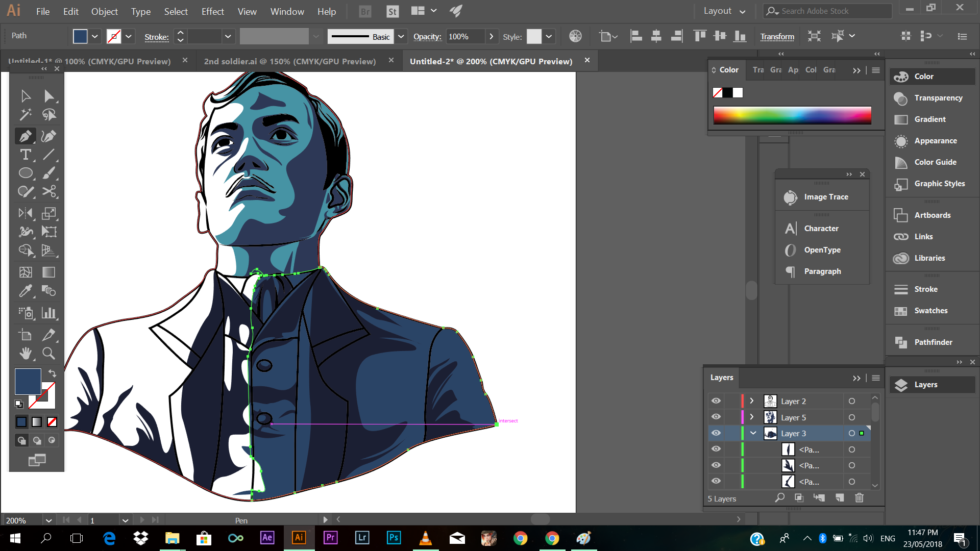The image size is (980, 551).
Task: Target Layer 2 appearance circle
Action: [852, 401]
